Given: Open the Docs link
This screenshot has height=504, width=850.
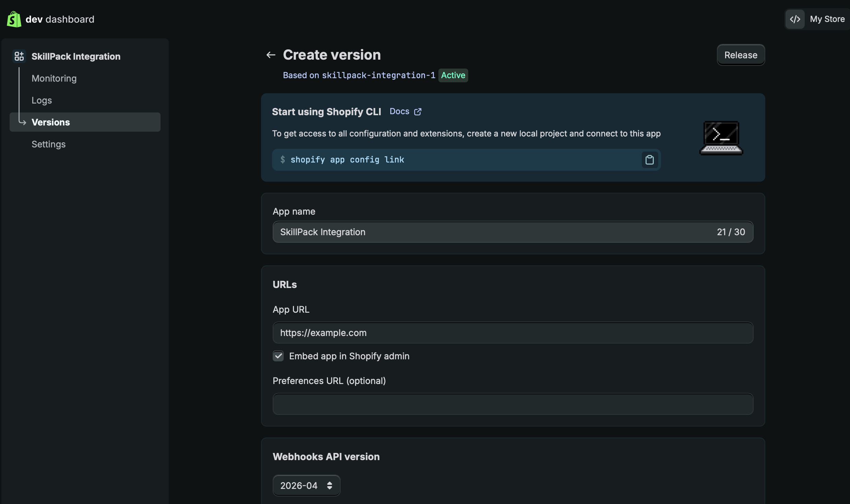Looking at the screenshot, I should [x=399, y=111].
